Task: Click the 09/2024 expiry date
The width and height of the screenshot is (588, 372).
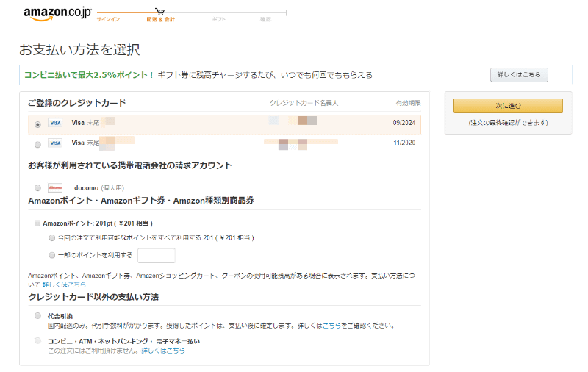Action: pos(404,123)
